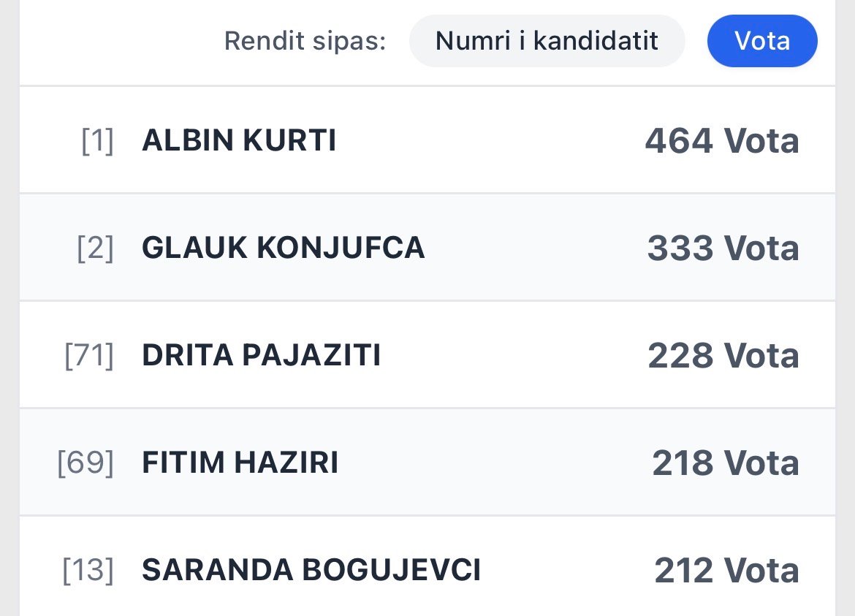Image resolution: width=855 pixels, height=616 pixels.
Task: Select the blue Vota sort button
Action: pos(761,41)
